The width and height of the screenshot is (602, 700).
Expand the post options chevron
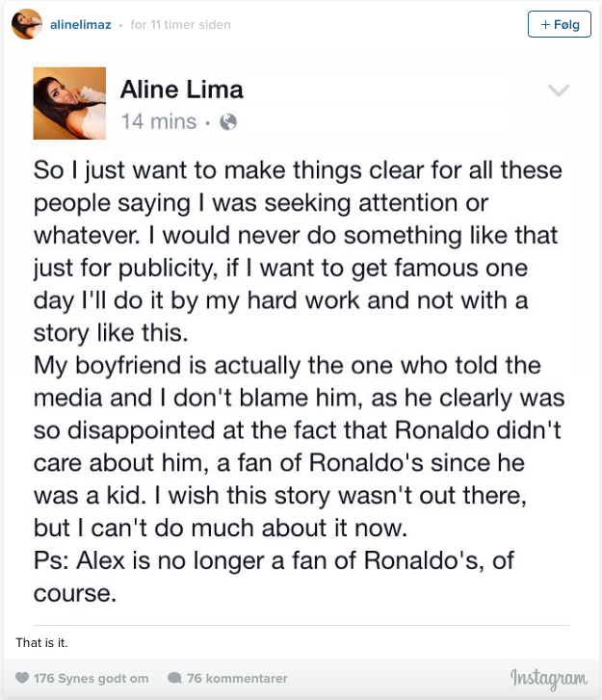(559, 91)
